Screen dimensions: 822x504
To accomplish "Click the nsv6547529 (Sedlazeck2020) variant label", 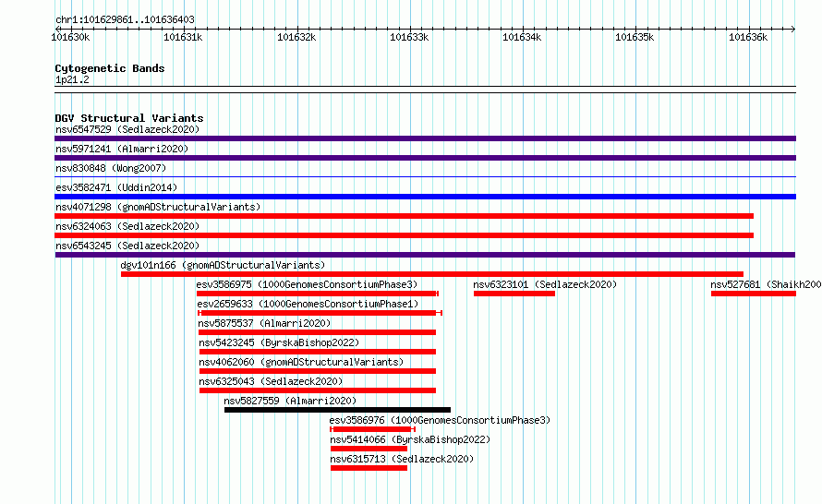I will 127,129.
